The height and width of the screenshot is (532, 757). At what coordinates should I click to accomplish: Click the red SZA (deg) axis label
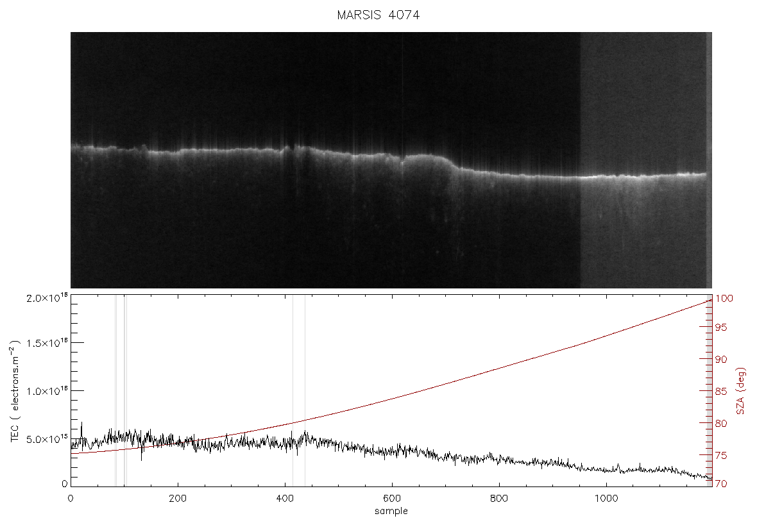click(x=740, y=391)
